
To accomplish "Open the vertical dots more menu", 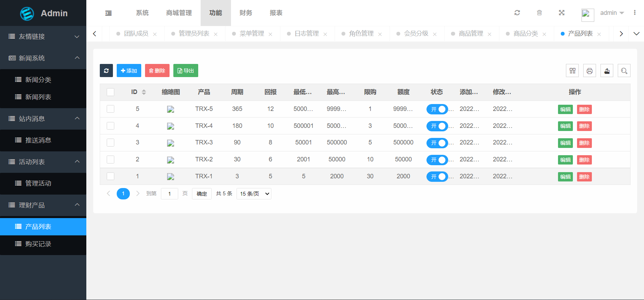I will click(635, 13).
